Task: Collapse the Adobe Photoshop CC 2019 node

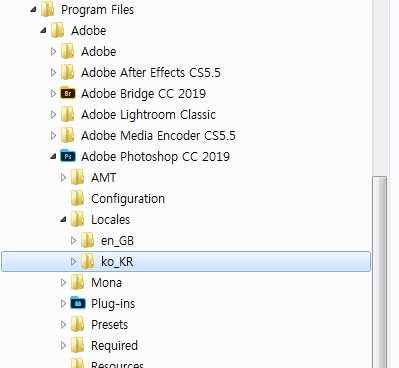Action: coord(53,157)
